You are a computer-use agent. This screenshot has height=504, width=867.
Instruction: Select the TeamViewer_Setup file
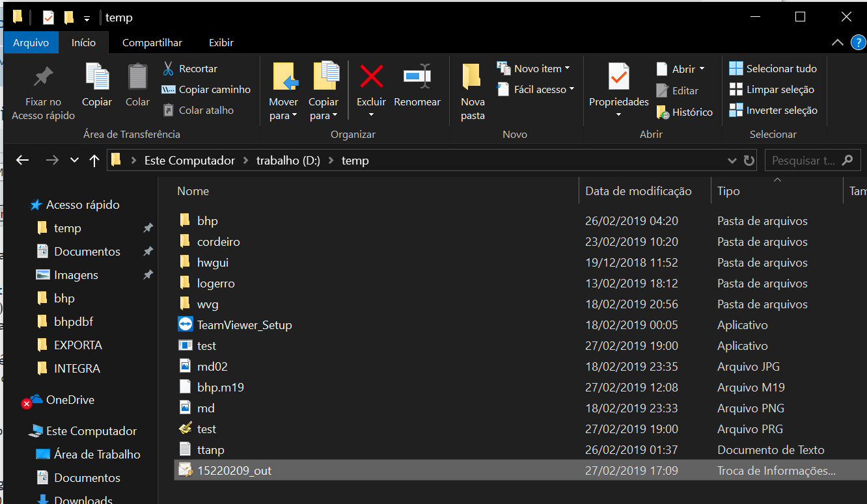[244, 325]
